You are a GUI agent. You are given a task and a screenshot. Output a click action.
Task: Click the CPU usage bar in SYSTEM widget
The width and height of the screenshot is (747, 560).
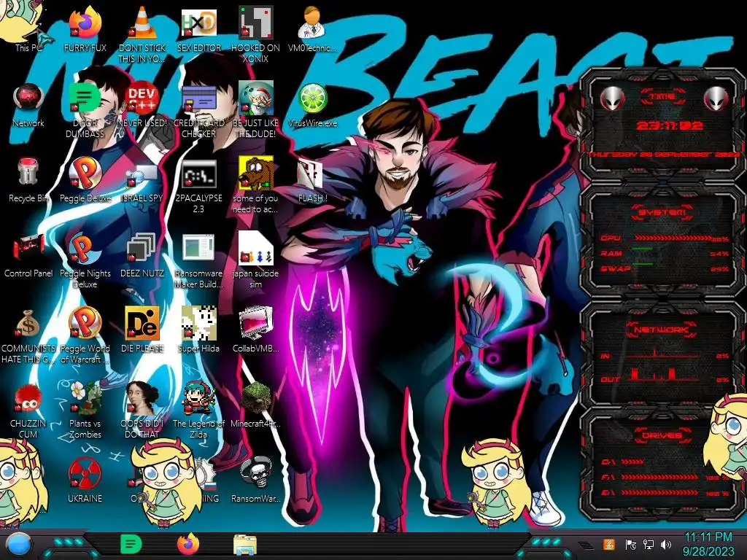click(673, 238)
